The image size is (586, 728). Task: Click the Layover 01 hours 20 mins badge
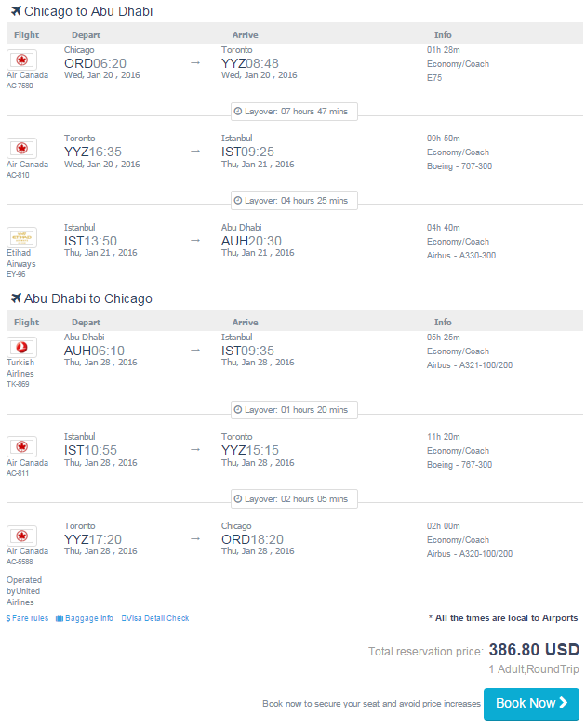point(294,410)
